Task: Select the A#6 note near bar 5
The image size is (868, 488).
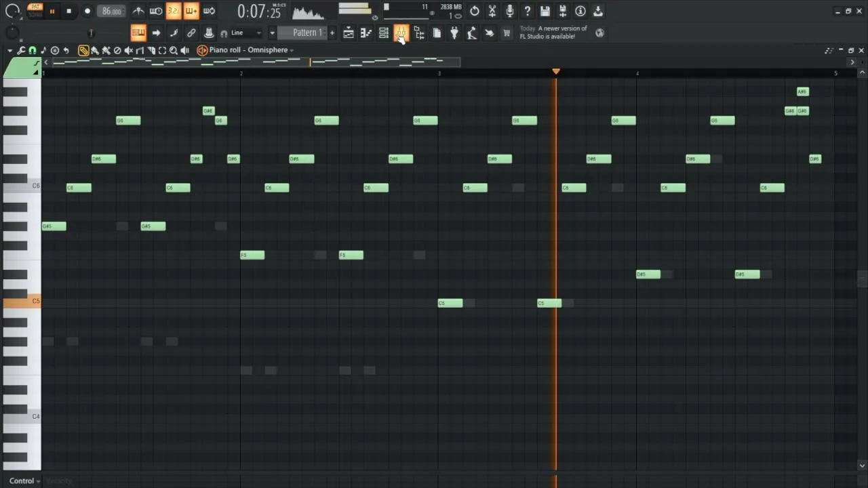Action: [x=802, y=91]
